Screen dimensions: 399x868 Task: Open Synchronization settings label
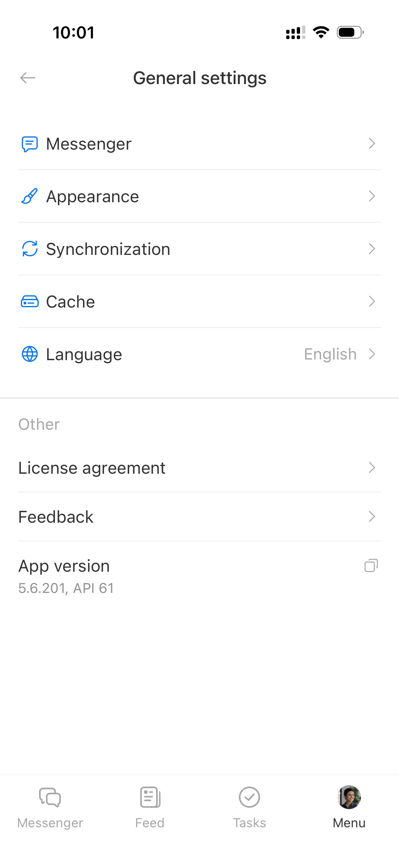pyautogui.click(x=108, y=249)
